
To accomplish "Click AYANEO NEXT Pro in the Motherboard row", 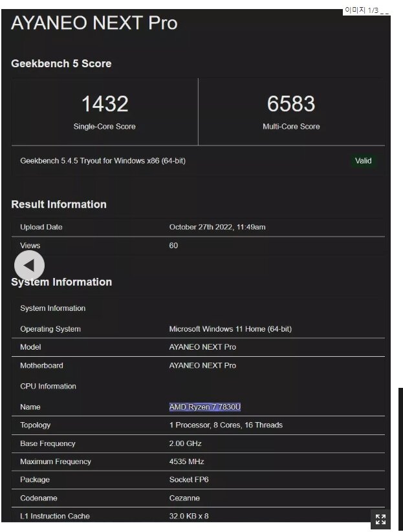I will tap(202, 365).
